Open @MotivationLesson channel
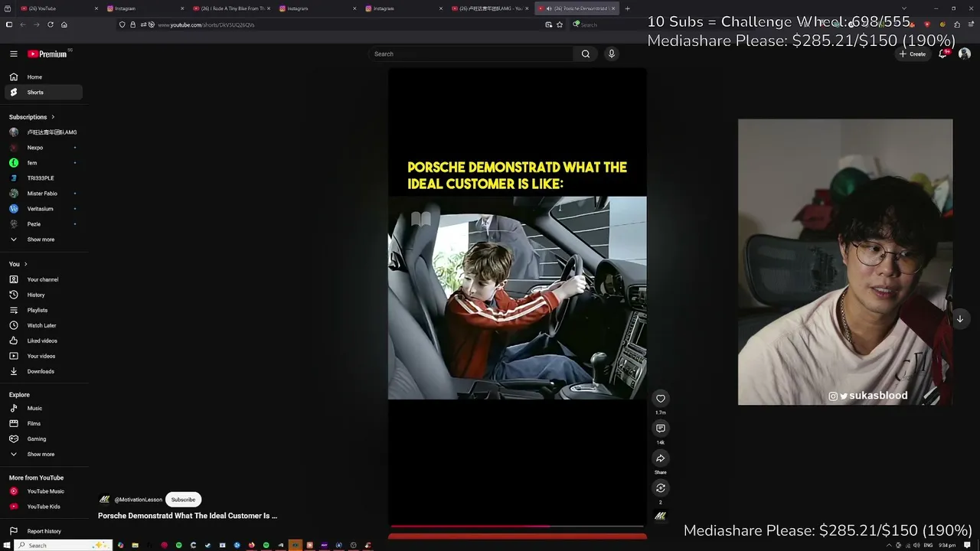 click(138, 500)
